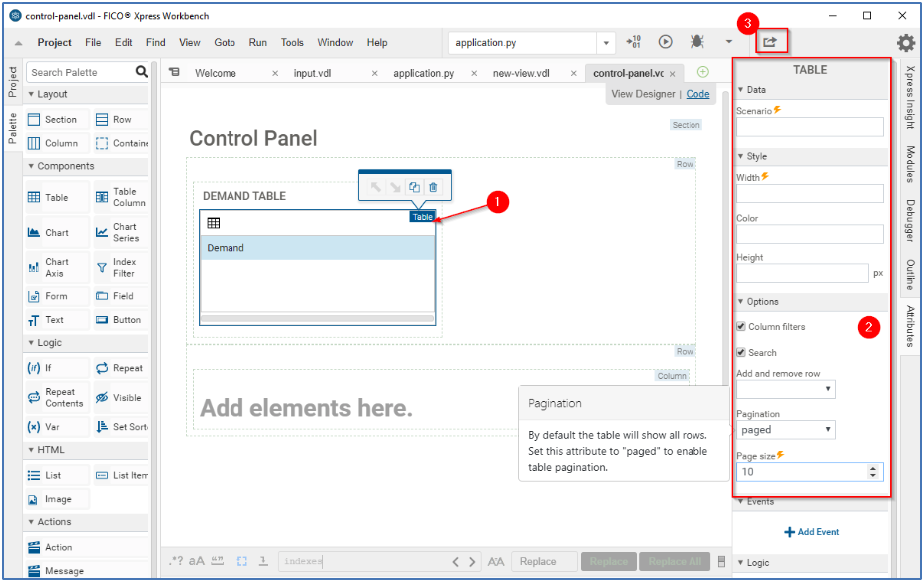This screenshot has width=924, height=582.
Task: Run the application with the play button
Action: 665,42
